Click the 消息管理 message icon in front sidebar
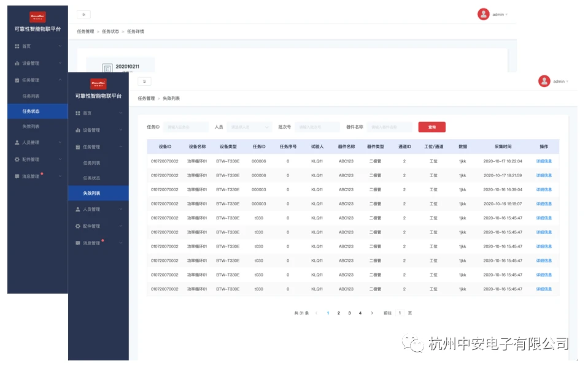Viewport: 588px width, 369px height. (78, 243)
